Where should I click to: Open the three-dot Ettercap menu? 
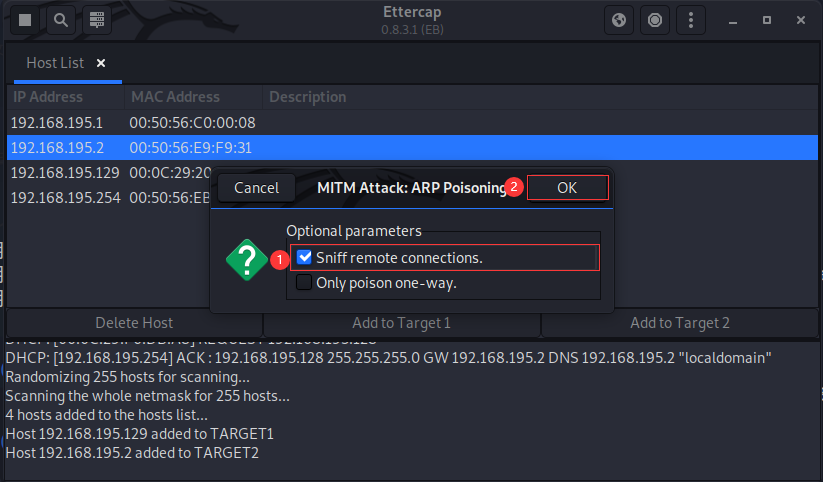690,19
